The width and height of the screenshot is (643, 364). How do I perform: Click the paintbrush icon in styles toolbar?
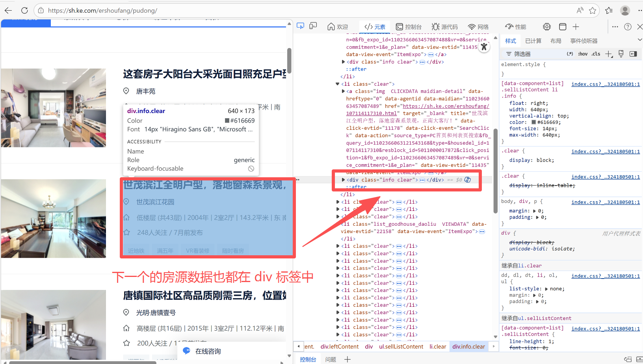[x=621, y=54]
